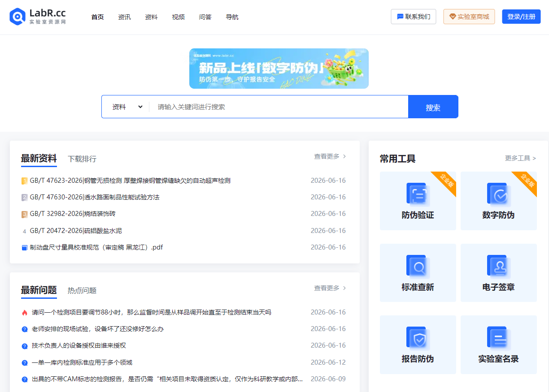Open question 技术负责人的设备授权由谁来授权

(79, 345)
